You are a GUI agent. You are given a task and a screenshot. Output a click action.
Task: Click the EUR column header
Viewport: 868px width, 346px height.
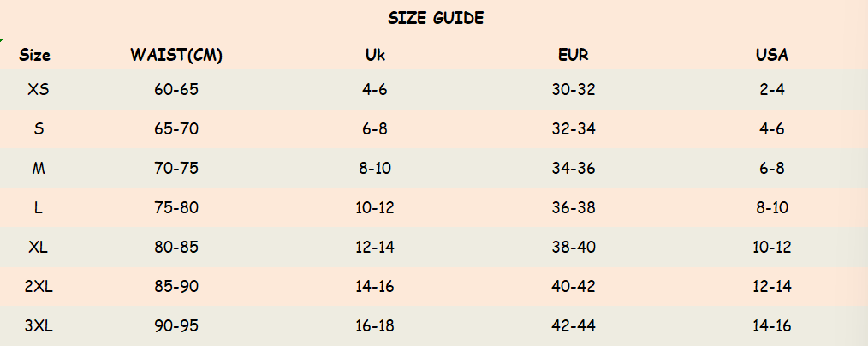click(573, 56)
